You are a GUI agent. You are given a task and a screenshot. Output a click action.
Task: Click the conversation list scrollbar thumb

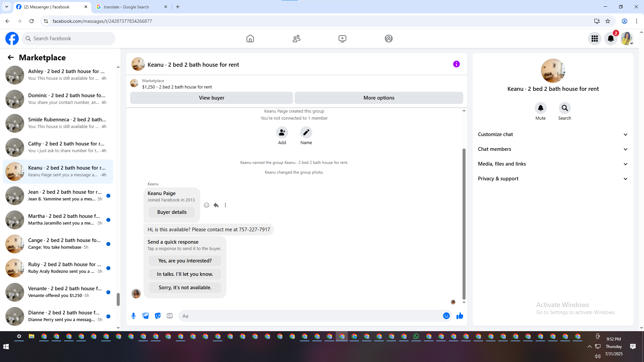click(118, 299)
